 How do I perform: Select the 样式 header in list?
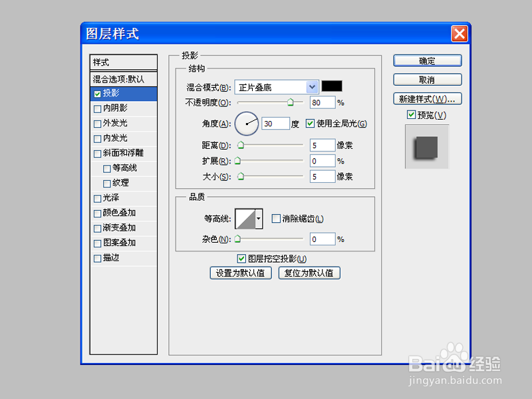point(124,62)
